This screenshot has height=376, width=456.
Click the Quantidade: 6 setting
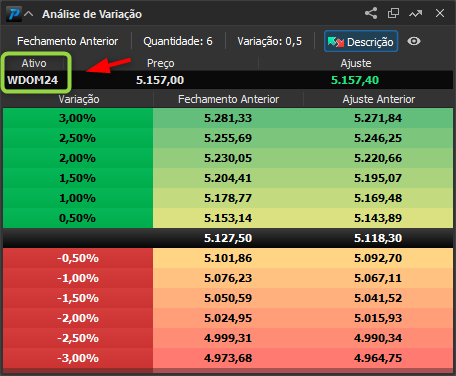click(x=178, y=41)
